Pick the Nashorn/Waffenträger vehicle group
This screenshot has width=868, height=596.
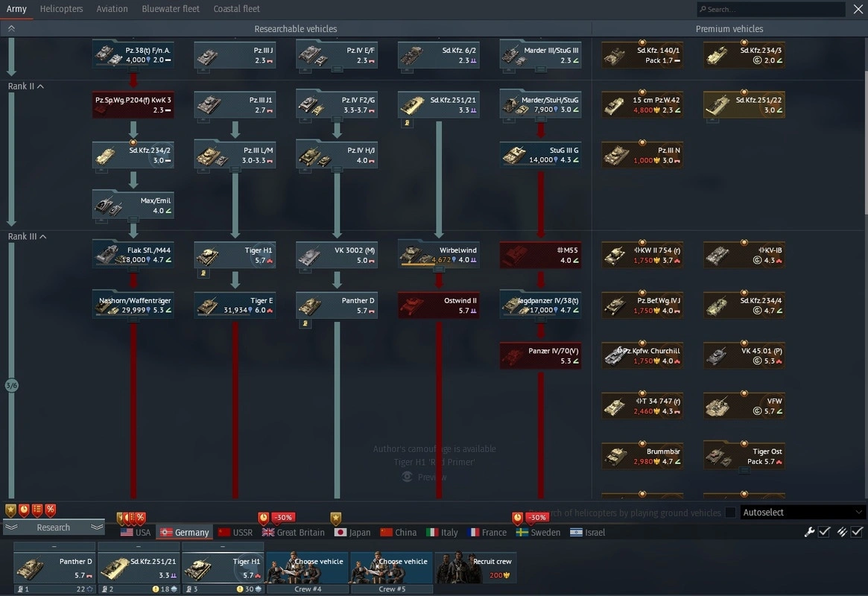point(133,305)
